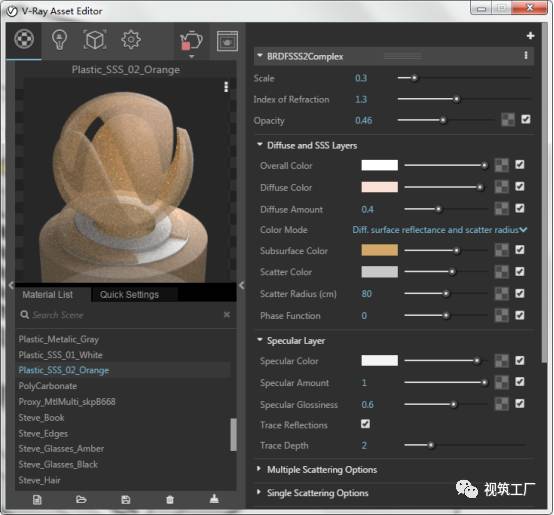The width and height of the screenshot is (554, 515).
Task: Click the Diffuse Amount texture slot
Action: [x=502, y=209]
